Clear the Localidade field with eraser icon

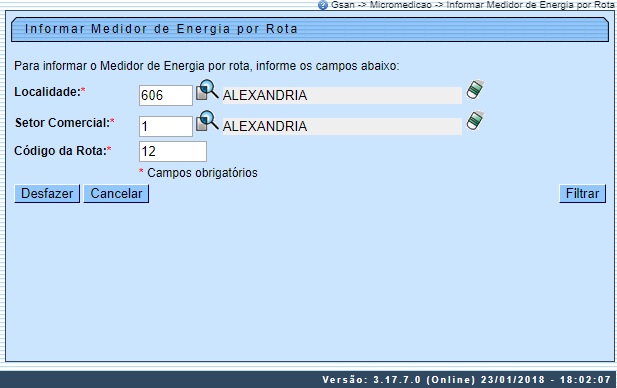tap(475, 90)
